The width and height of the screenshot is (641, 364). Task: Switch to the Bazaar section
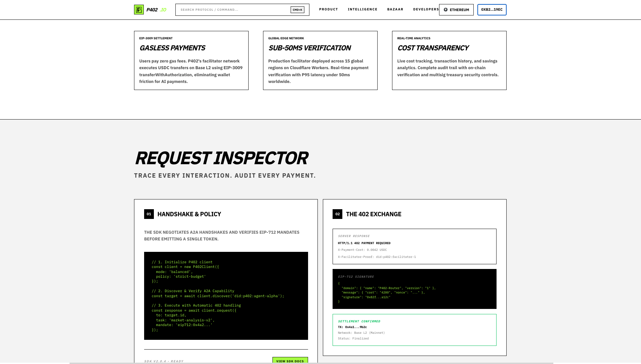tap(395, 9)
